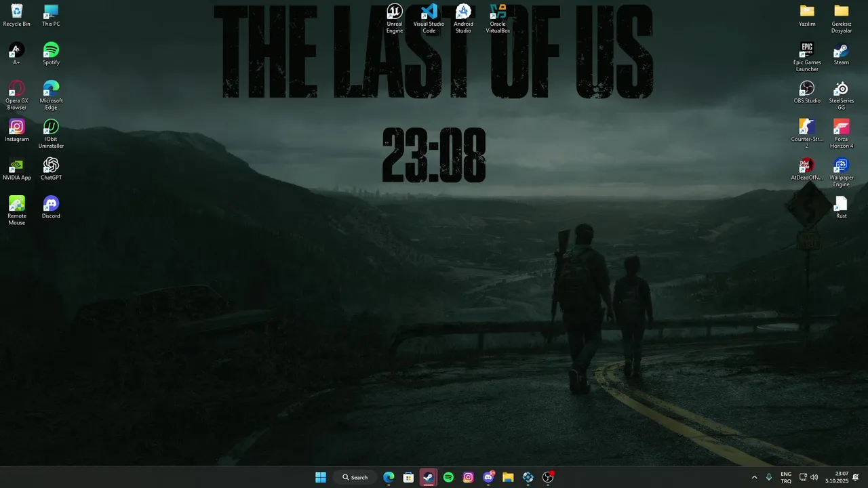Viewport: 868px width, 488px height.
Task: Select the Remote Mouse desktop shortcut
Action: pos(17,211)
